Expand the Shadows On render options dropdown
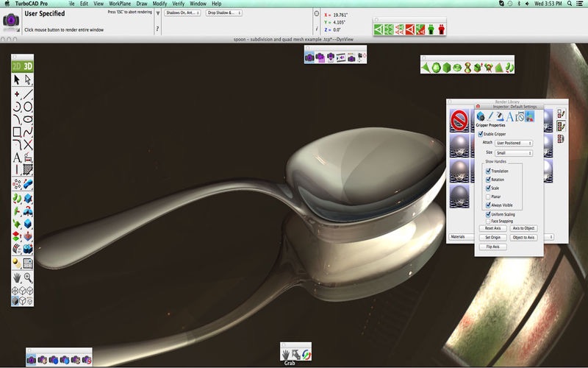The image size is (588, 368). pyautogui.click(x=182, y=13)
